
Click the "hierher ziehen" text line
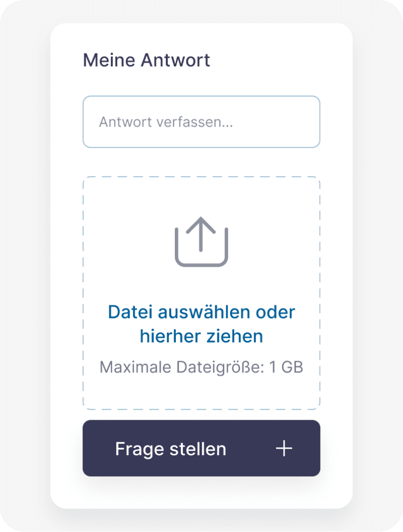(201, 336)
